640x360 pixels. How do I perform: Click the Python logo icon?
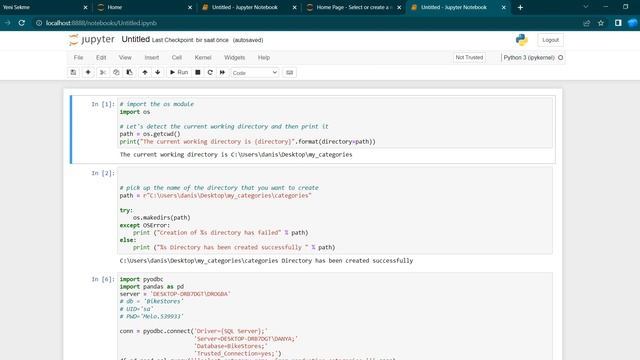[521, 40]
